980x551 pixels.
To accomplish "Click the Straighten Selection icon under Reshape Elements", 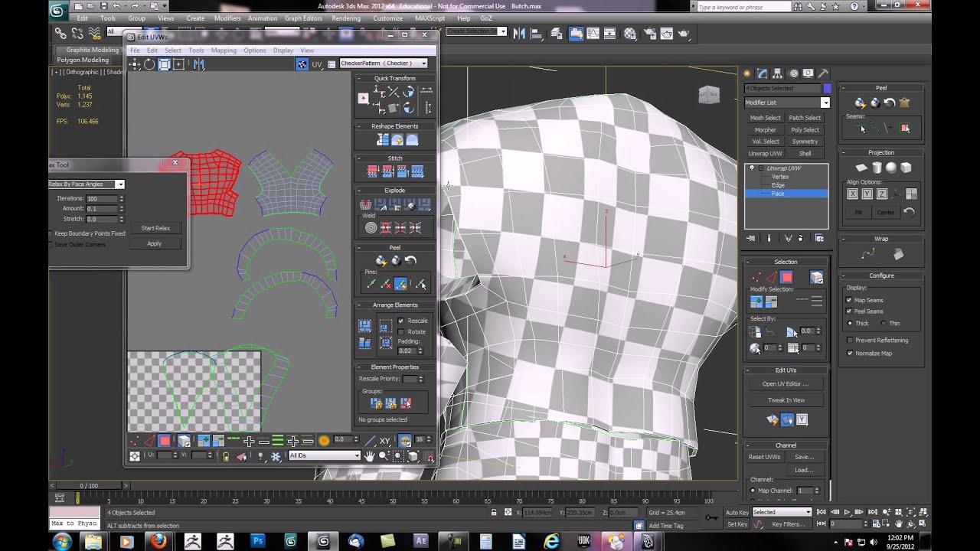I will click(383, 140).
